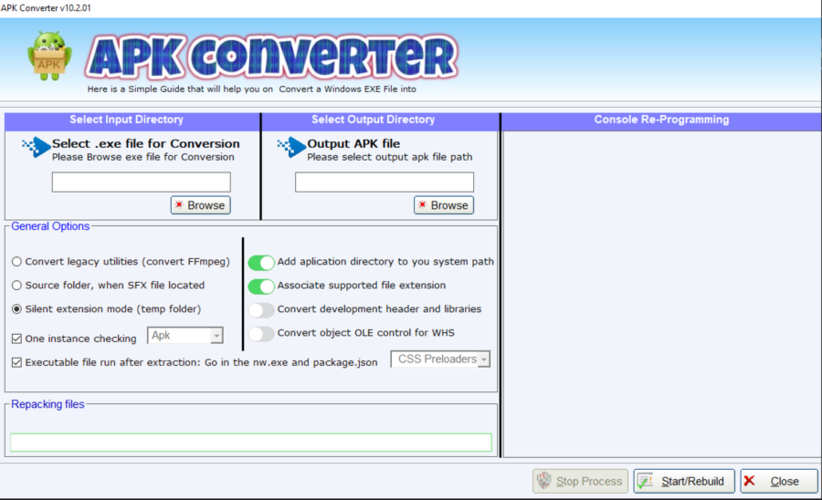Click the blue arrow icon beside Select .exe file

(36, 147)
